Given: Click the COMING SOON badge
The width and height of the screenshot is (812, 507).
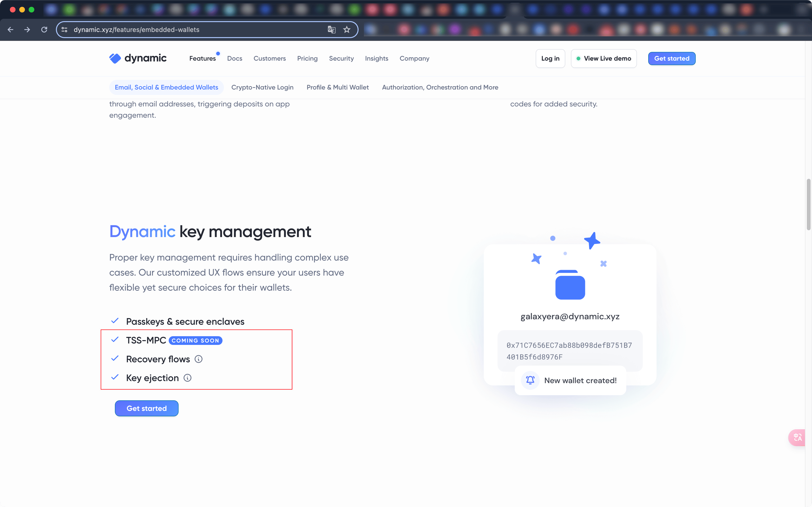Looking at the screenshot, I should [x=195, y=340].
